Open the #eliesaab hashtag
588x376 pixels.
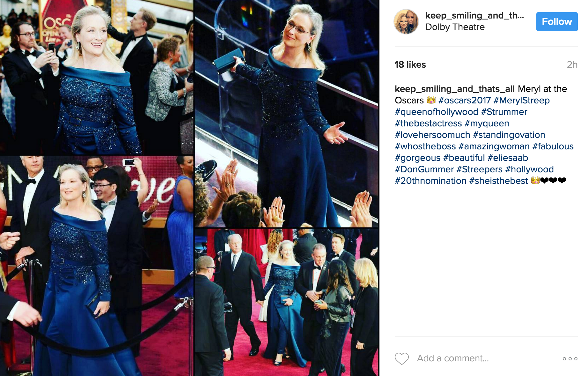tap(508, 158)
